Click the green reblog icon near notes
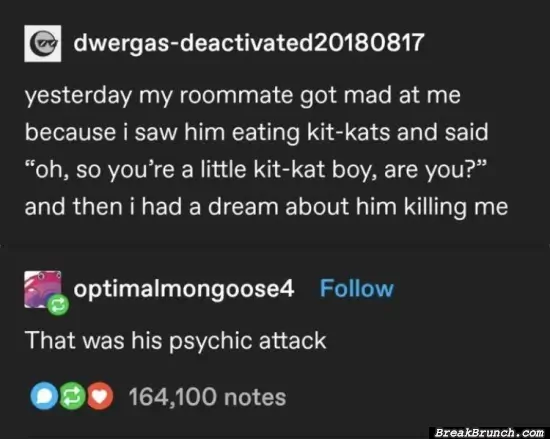Image resolution: width=550 pixels, height=439 pixels. click(x=72, y=396)
